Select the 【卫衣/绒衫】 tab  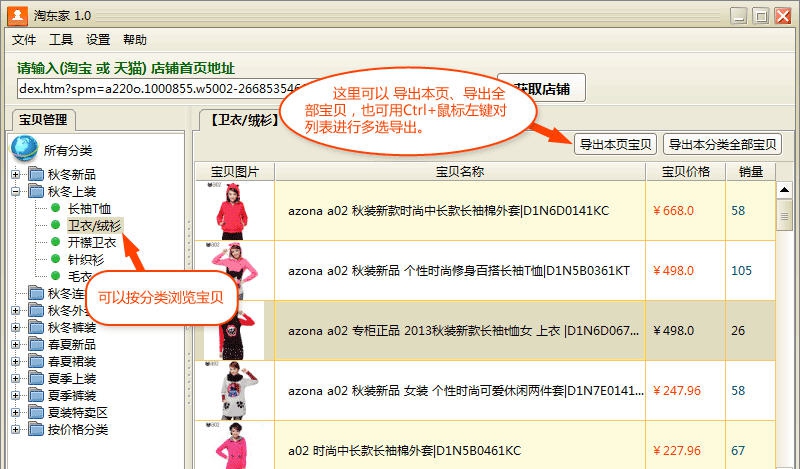coord(244,120)
